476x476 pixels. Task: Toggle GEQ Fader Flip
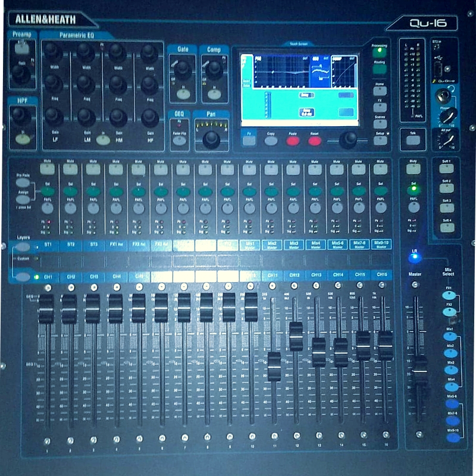point(180,140)
